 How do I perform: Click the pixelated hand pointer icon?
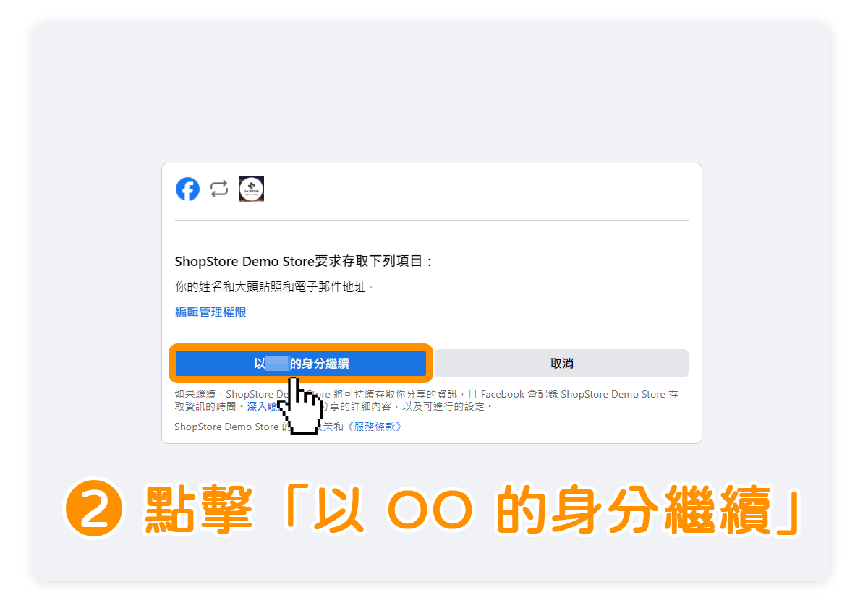coord(303,405)
